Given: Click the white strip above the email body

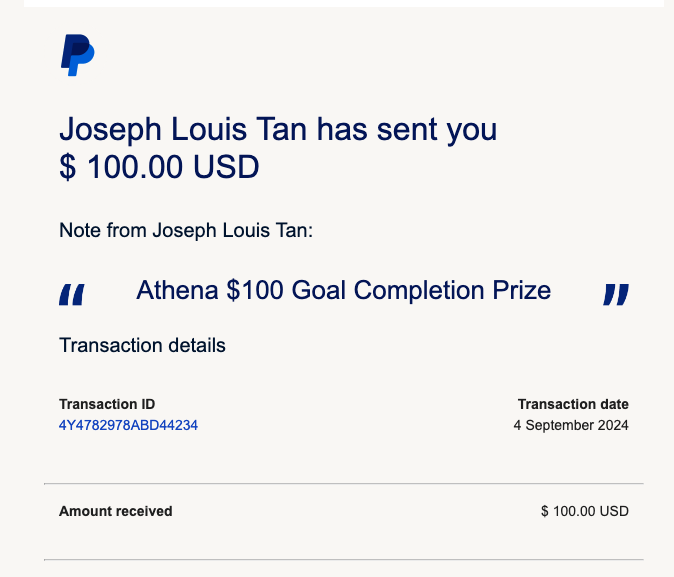Looking at the screenshot, I should pos(343,3).
